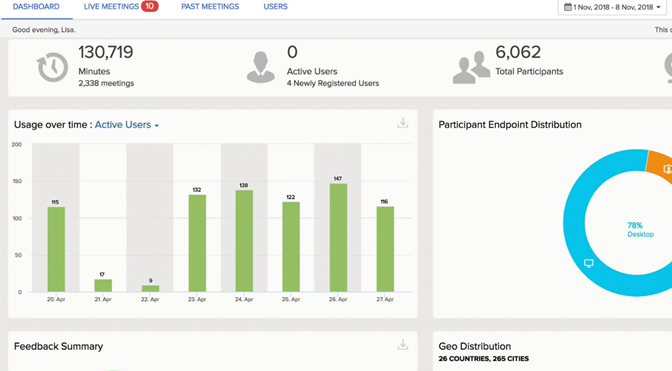Select the Dashboard tab
Image resolution: width=672 pixels, height=371 pixels.
(x=36, y=7)
